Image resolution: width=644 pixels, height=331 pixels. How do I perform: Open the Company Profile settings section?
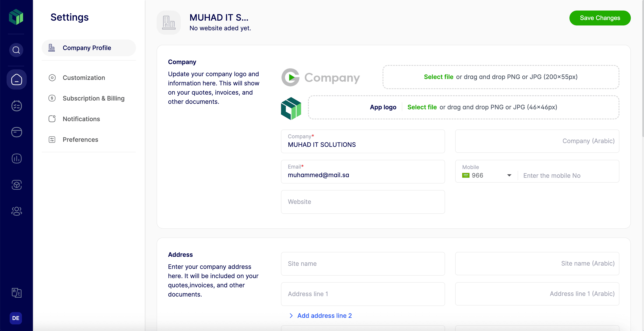[x=89, y=48]
